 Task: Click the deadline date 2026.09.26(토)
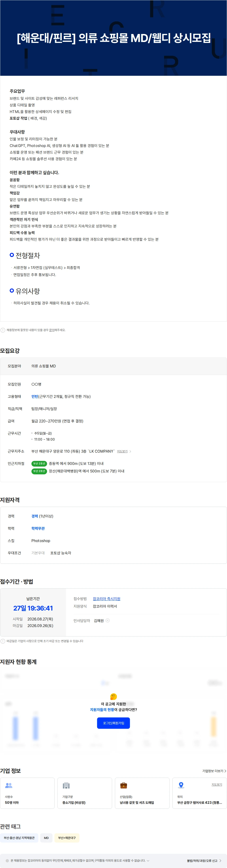(x=40, y=626)
